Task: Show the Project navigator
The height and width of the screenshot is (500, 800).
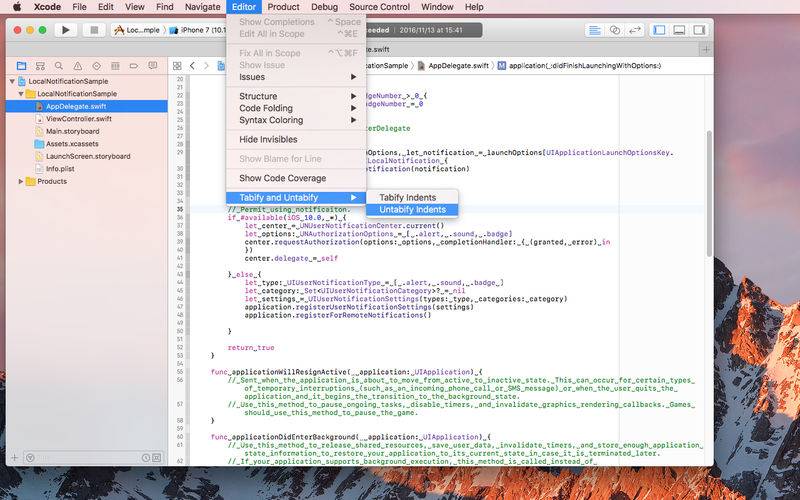Action: tap(21, 66)
